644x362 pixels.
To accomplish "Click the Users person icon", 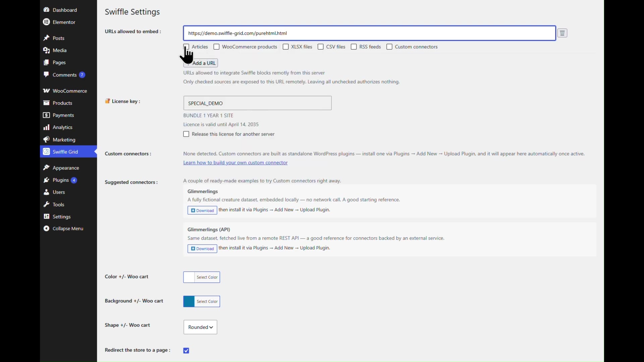I will coord(47,192).
